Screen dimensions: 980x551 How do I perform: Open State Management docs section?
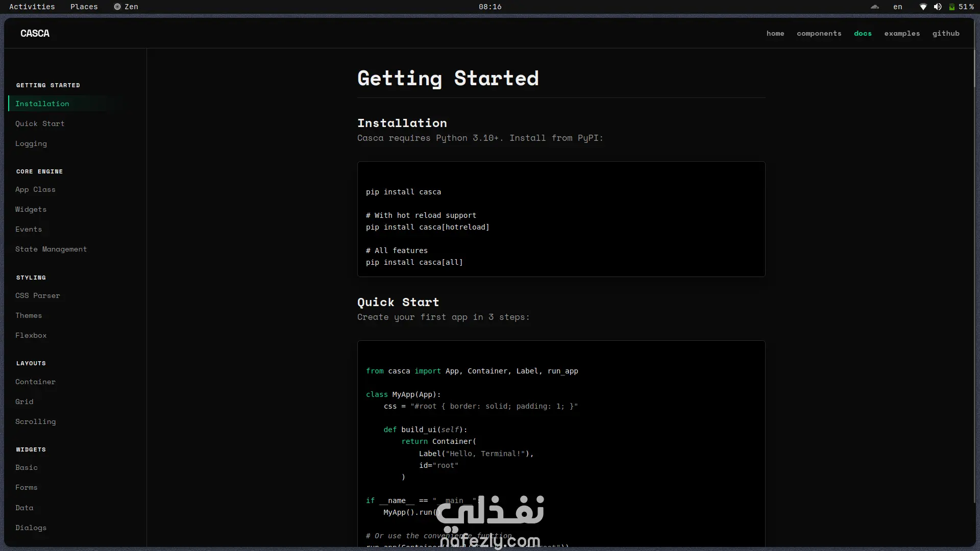click(x=51, y=249)
